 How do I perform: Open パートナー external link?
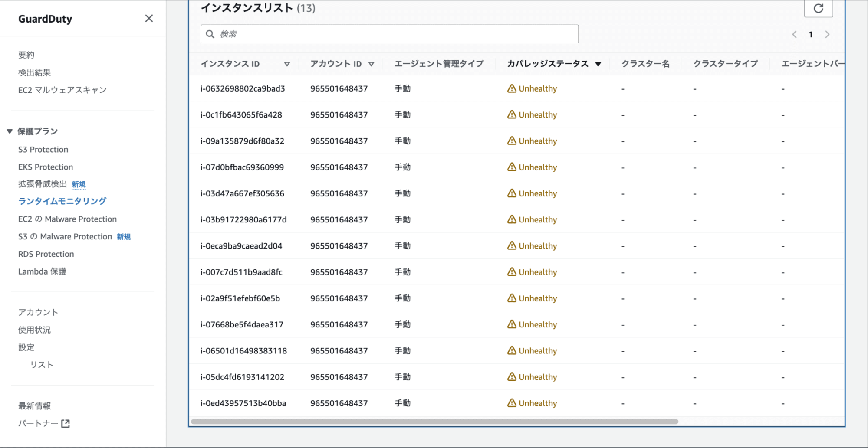coord(38,423)
